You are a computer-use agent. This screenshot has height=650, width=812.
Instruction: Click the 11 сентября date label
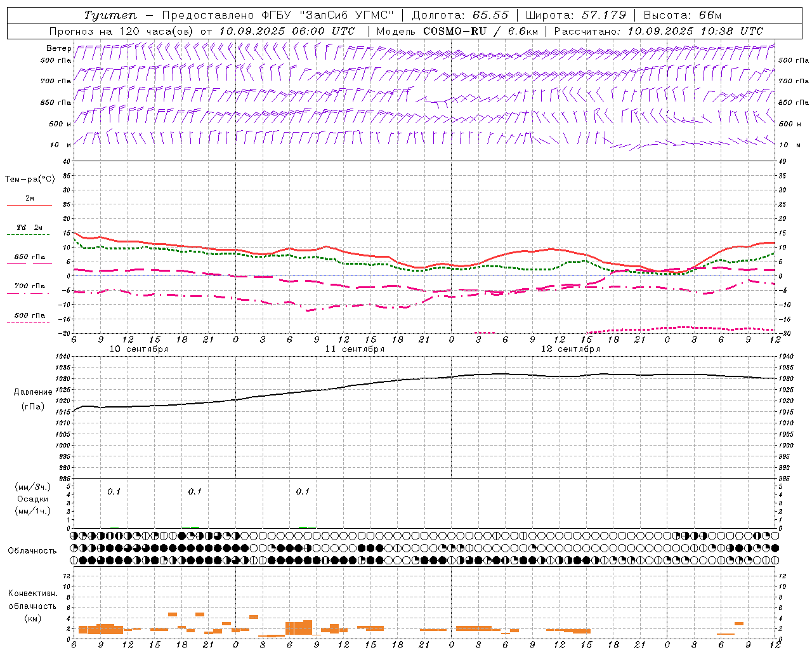(355, 349)
